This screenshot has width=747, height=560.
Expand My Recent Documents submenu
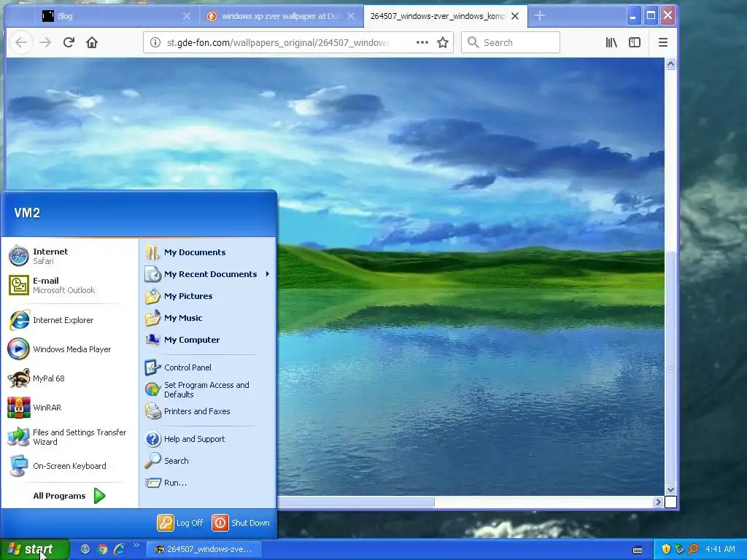click(x=208, y=274)
